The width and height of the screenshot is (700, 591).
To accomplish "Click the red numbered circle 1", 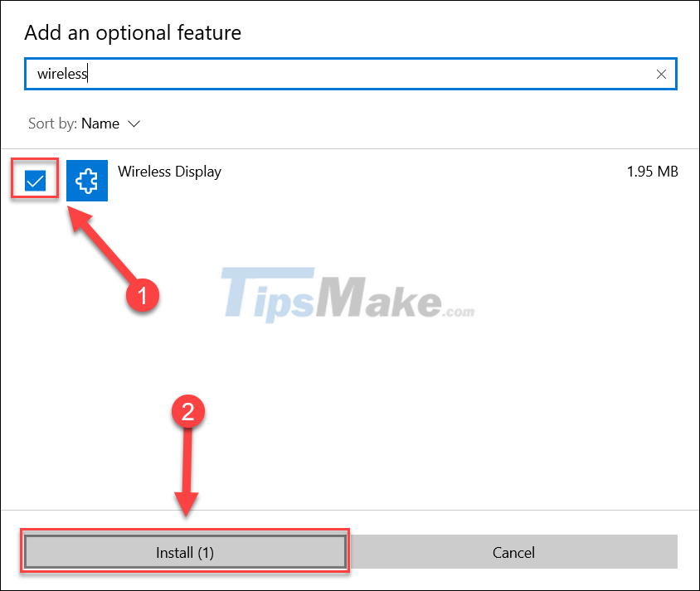I will (143, 295).
